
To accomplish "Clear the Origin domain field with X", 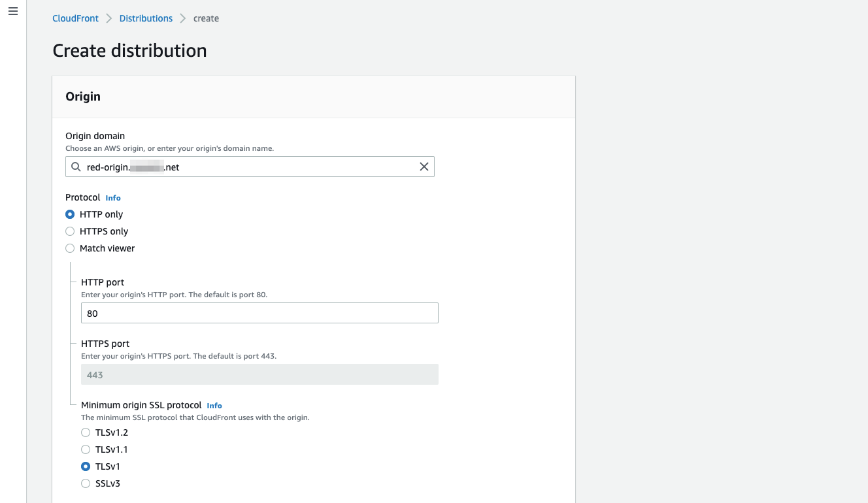I will [x=424, y=167].
